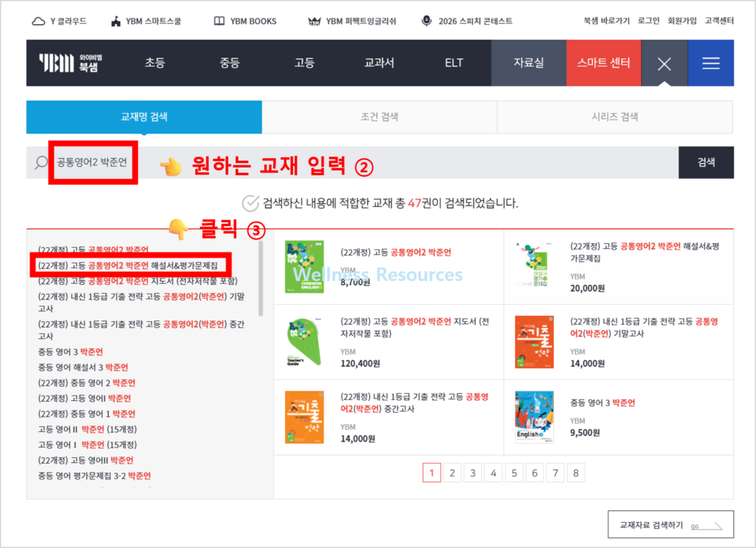Close the search panel with X icon

(664, 64)
